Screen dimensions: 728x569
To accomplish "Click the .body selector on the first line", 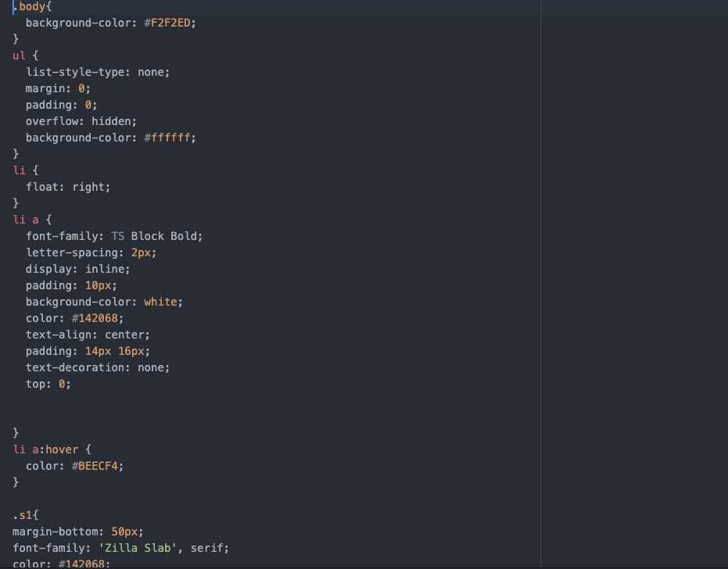I will [29, 6].
